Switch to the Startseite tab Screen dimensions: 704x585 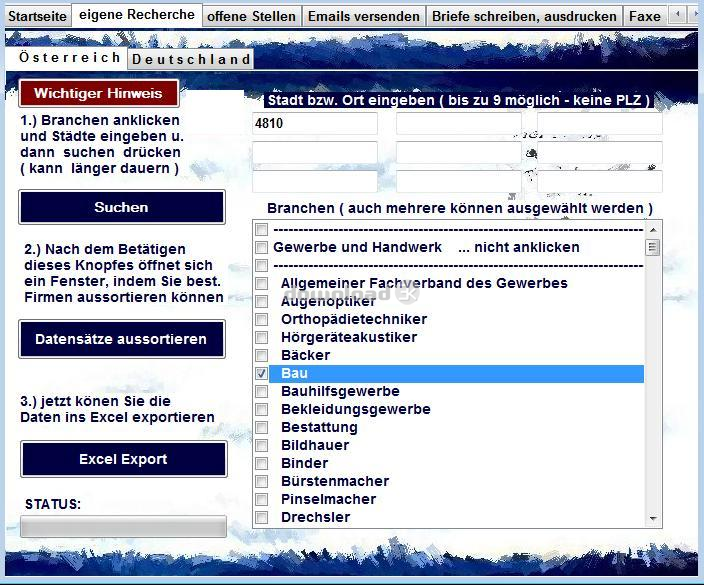pos(37,16)
